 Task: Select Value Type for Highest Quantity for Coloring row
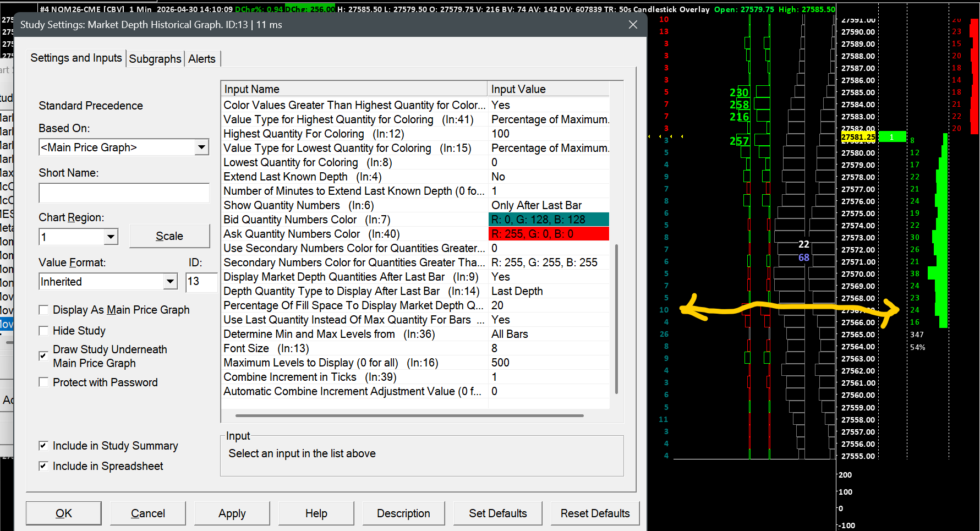tap(415, 119)
